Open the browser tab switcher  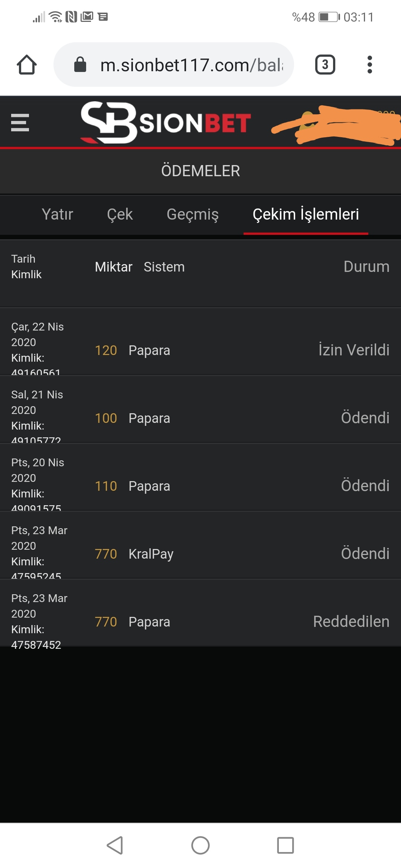tap(325, 65)
